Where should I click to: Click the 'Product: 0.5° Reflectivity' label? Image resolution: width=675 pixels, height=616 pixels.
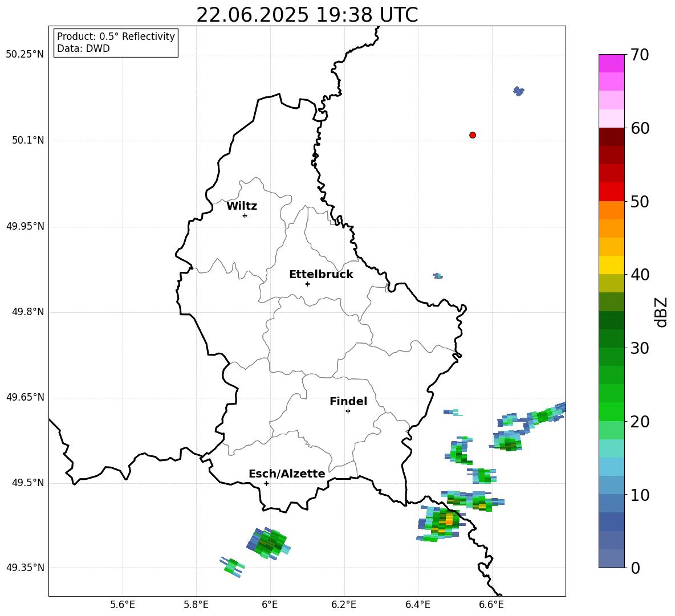click(x=116, y=36)
